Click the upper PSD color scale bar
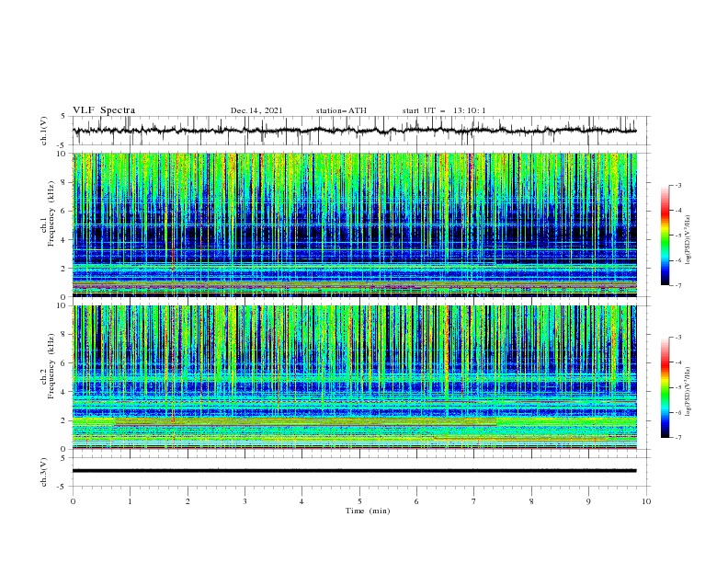The width and height of the screenshot is (728, 563). pyautogui.click(x=665, y=236)
